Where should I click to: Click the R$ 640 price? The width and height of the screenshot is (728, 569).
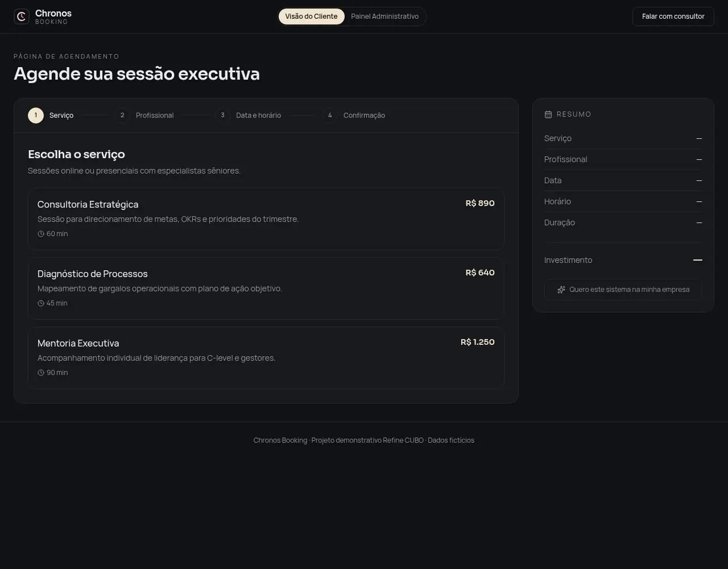click(480, 273)
